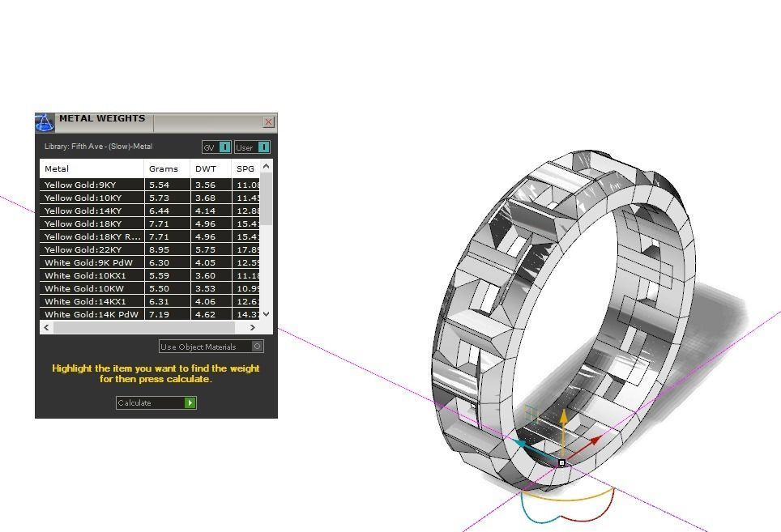This screenshot has height=532, width=781.
Task: Sort by the Grams column header
Action: coord(167,168)
